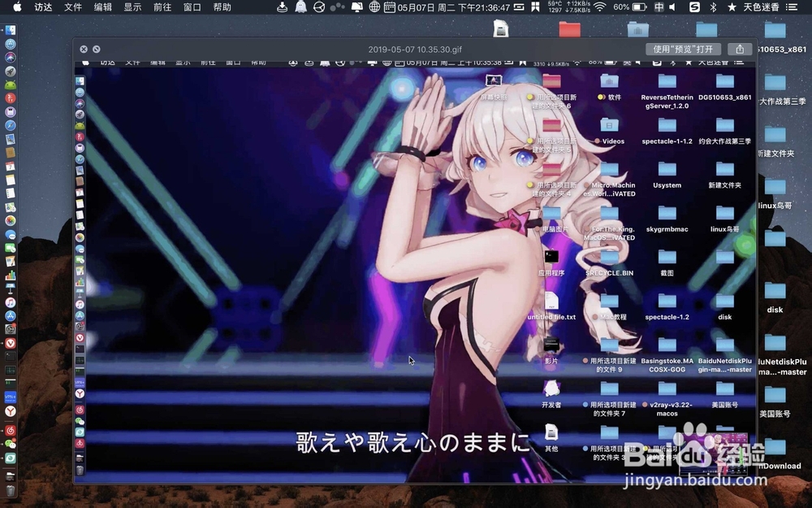Select the red folder at top of desktop

point(570,29)
